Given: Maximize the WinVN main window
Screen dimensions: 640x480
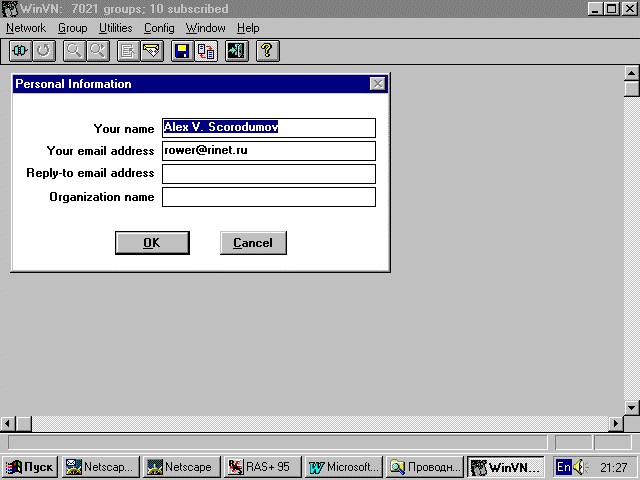Looking at the screenshot, I should pos(611,9).
